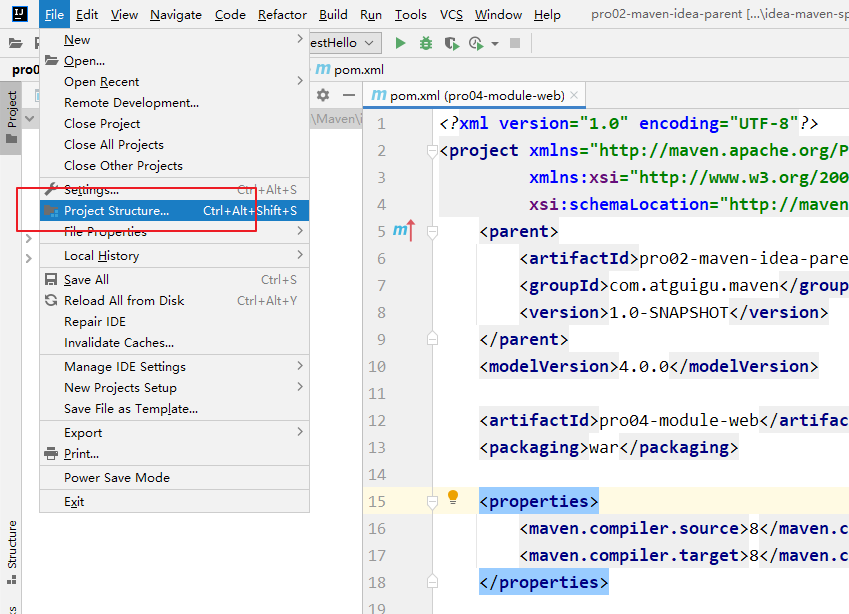Viewport: 849px width, 614px height.
Task: Choose Remote Development... entry
Action: click(x=174, y=102)
